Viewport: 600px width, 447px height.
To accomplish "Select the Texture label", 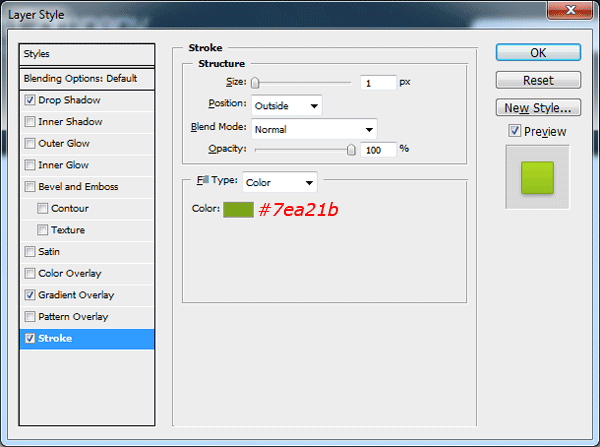I will pos(68,230).
